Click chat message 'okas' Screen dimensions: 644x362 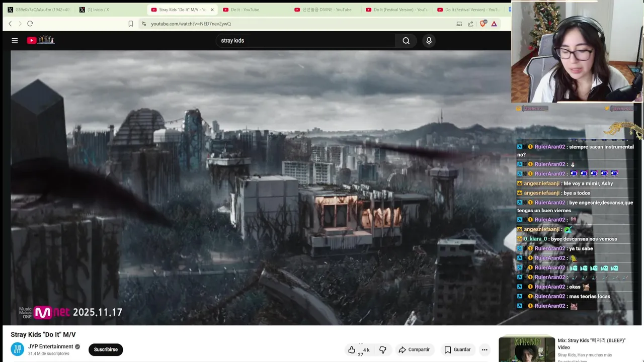pyautogui.click(x=575, y=287)
